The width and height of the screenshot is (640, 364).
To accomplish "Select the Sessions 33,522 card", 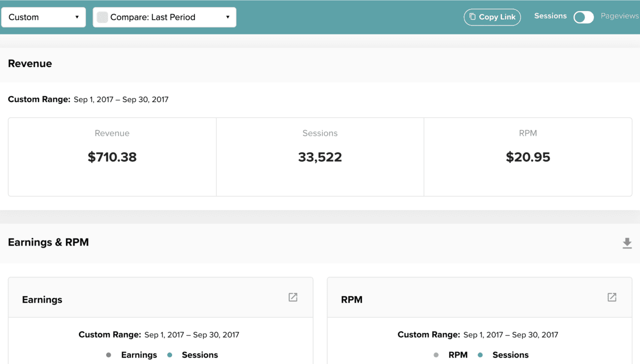I will coord(320,157).
